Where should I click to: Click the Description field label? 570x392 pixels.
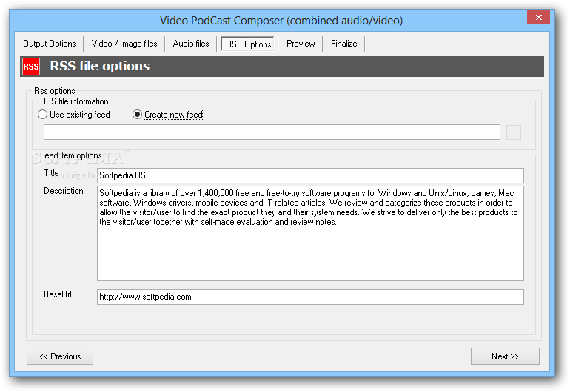[64, 191]
